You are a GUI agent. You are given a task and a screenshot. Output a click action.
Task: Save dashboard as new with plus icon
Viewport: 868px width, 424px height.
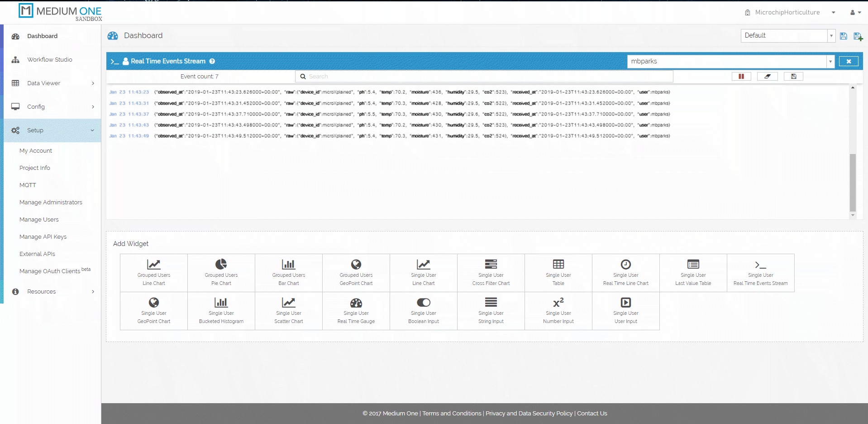pos(858,36)
